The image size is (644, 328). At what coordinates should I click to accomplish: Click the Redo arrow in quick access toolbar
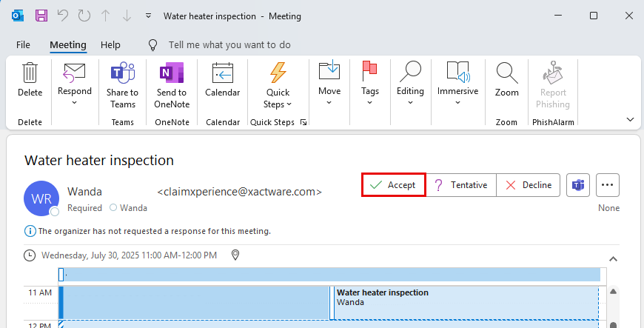pos(84,16)
